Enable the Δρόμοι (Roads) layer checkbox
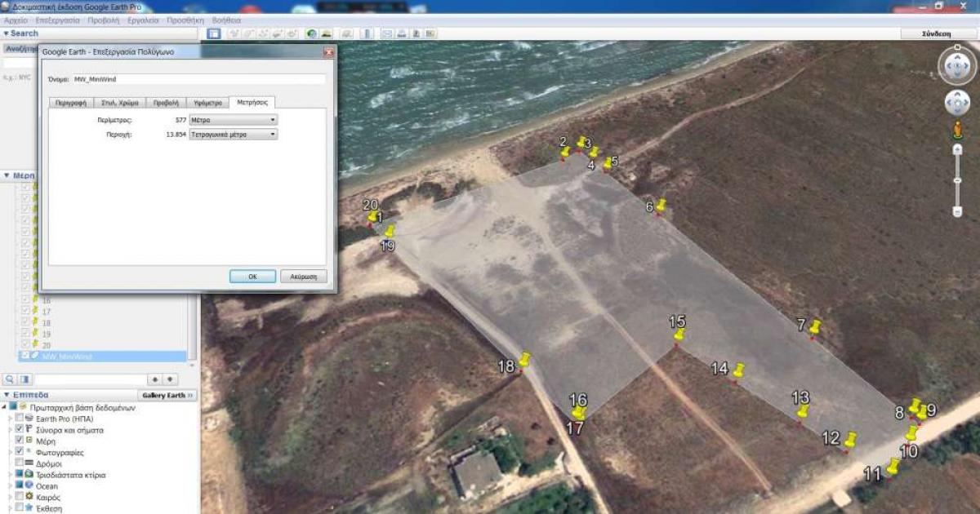980x514 pixels. (x=20, y=463)
